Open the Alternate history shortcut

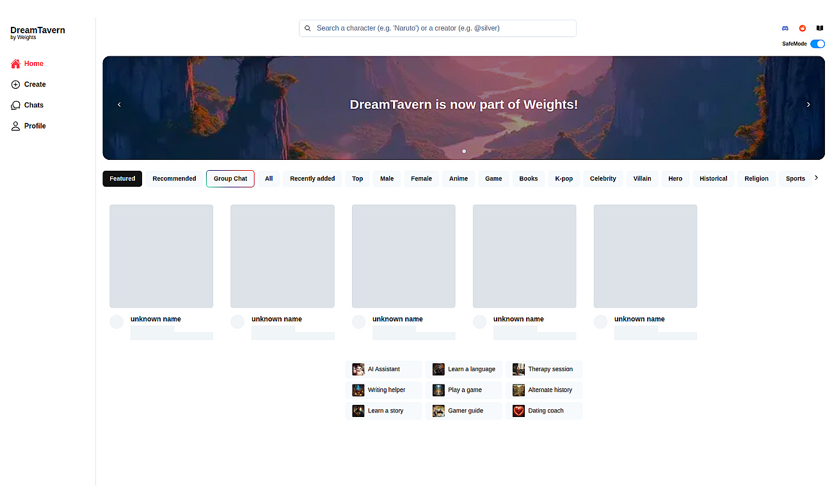544,390
